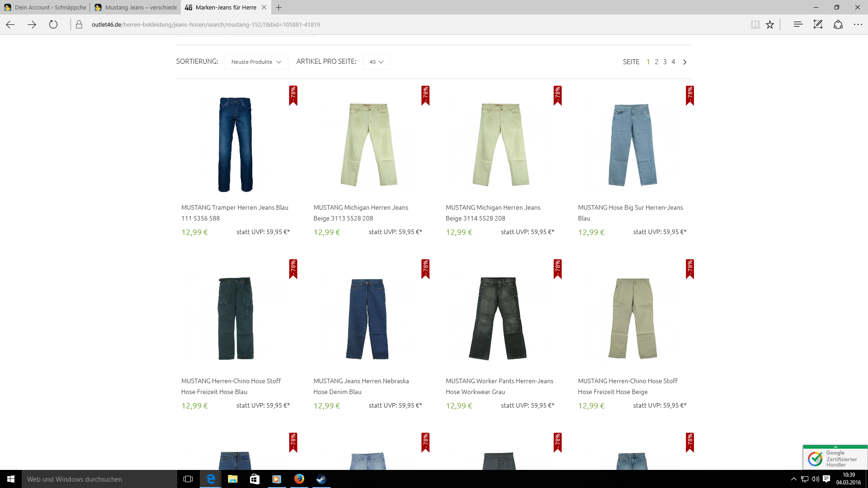Switch to Mustang Jeans verschiedene tab
The height and width of the screenshot is (488, 868).
tap(136, 7)
